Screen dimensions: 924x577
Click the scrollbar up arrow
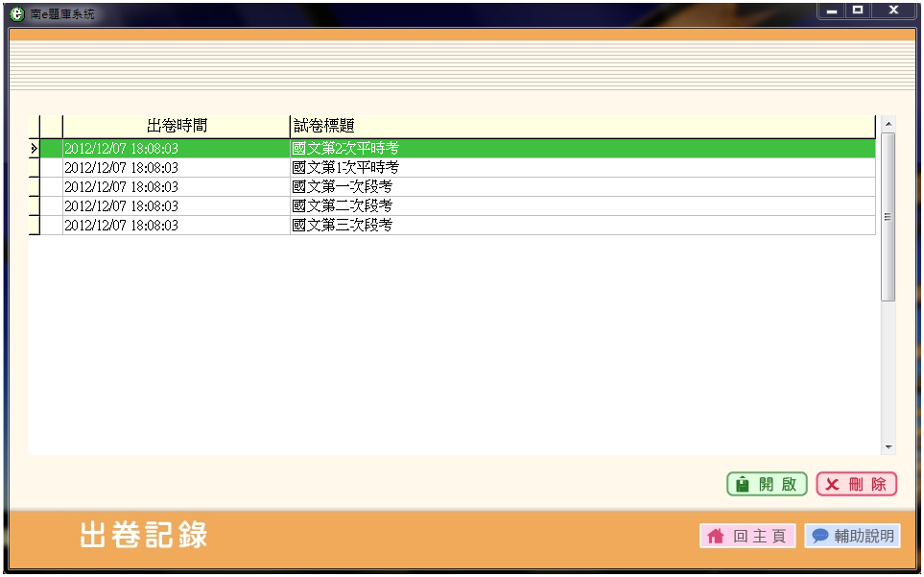pyautogui.click(x=888, y=124)
